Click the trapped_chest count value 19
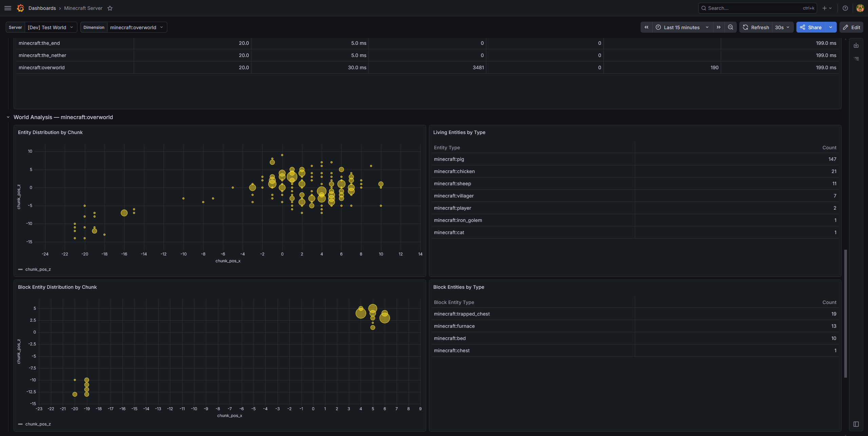 pyautogui.click(x=834, y=314)
